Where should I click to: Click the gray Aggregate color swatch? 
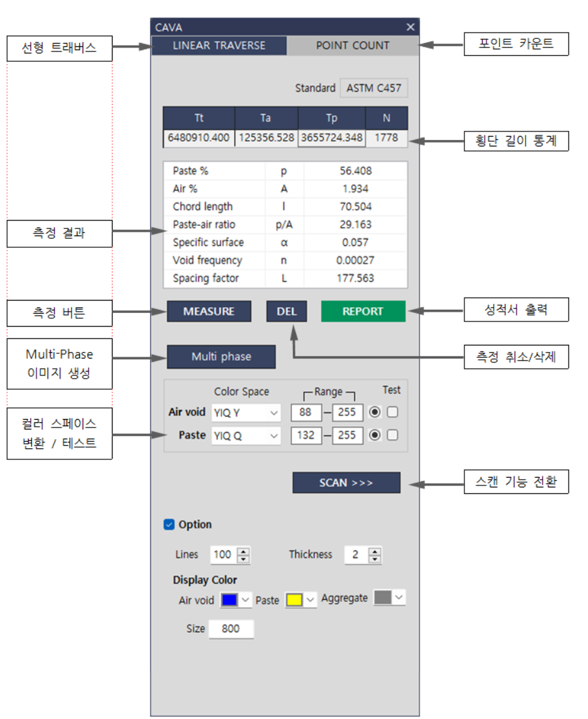(x=382, y=597)
